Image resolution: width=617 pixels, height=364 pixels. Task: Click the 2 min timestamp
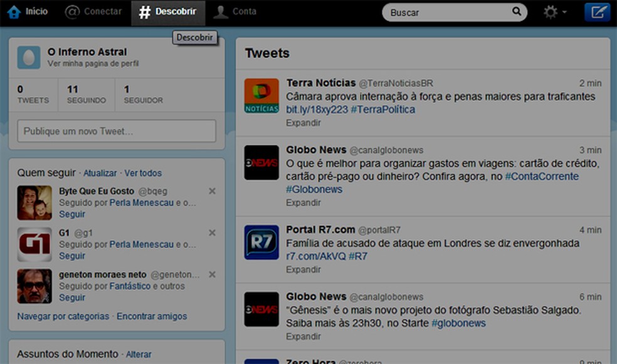click(x=590, y=83)
